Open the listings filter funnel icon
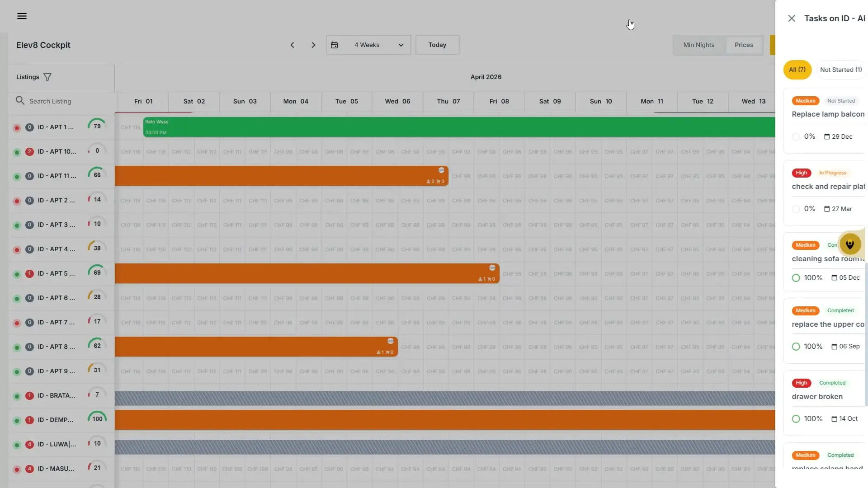 point(47,77)
